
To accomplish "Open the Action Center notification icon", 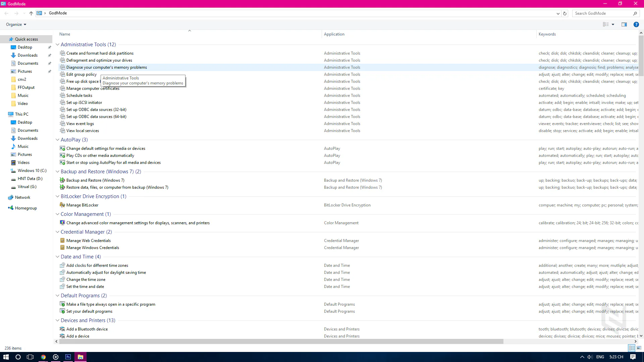I will [633, 357].
